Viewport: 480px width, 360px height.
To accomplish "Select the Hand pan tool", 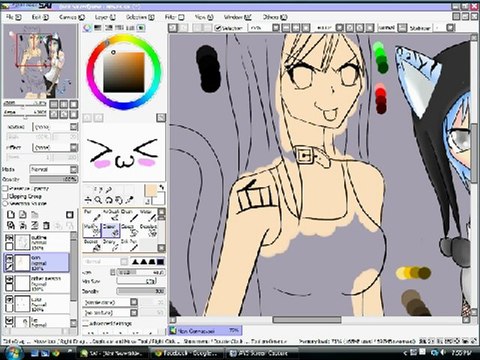I will click(119, 200).
